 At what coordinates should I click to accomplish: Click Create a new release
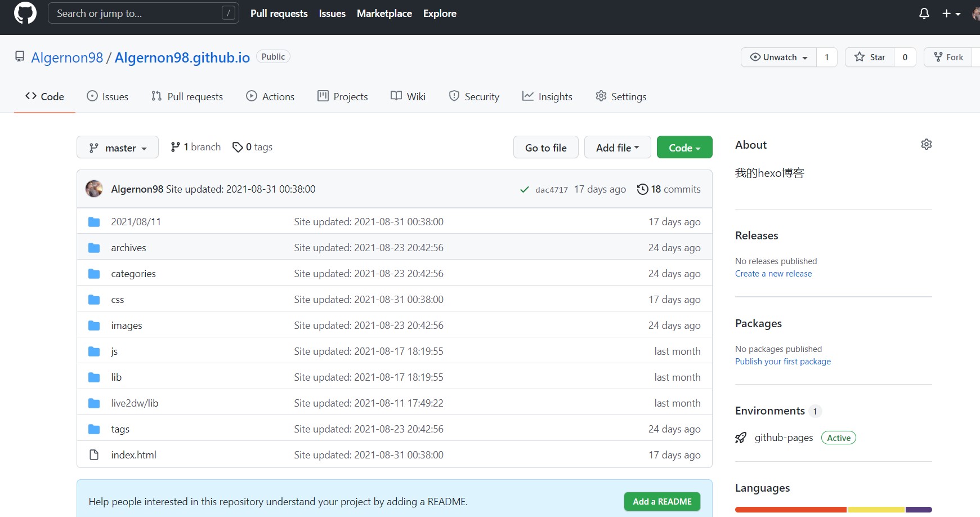[773, 274]
